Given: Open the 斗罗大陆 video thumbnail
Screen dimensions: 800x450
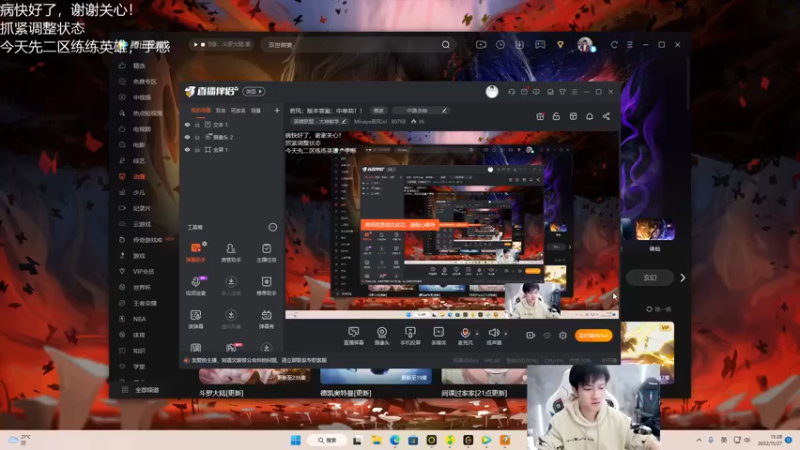Looking at the screenshot, I should tap(255, 377).
